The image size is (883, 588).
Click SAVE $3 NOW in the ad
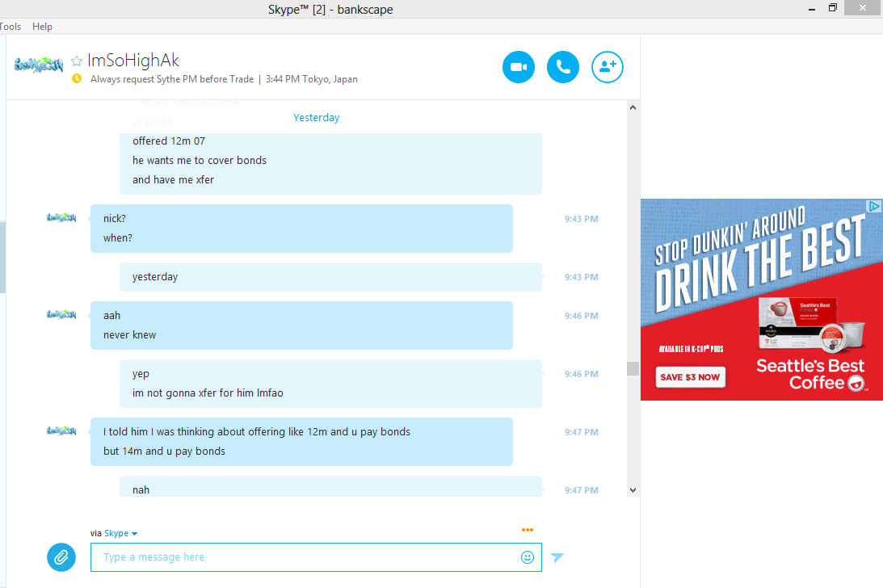coord(690,377)
